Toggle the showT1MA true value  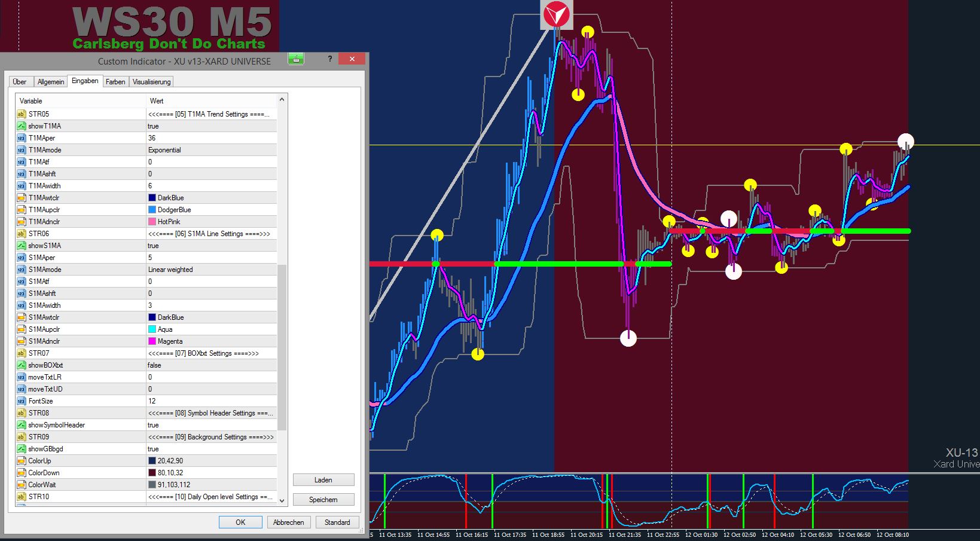tap(212, 126)
